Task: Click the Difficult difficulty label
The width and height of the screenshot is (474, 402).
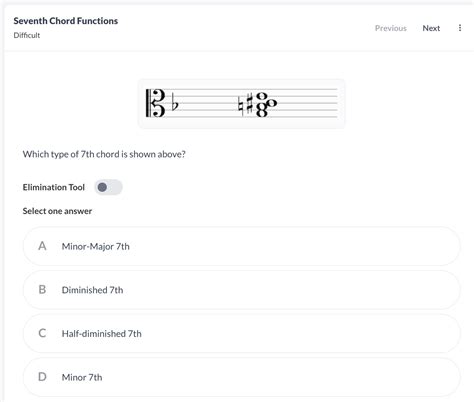Action: (x=27, y=35)
